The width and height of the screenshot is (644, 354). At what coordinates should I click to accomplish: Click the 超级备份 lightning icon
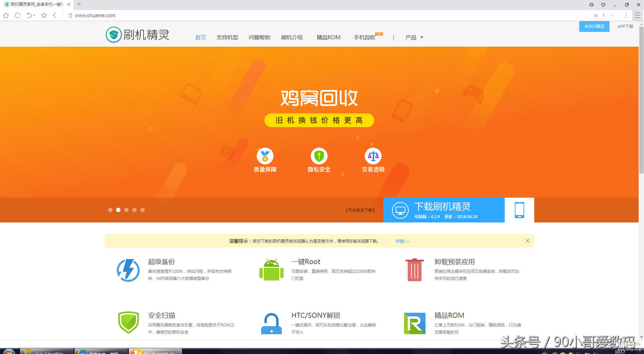point(128,270)
